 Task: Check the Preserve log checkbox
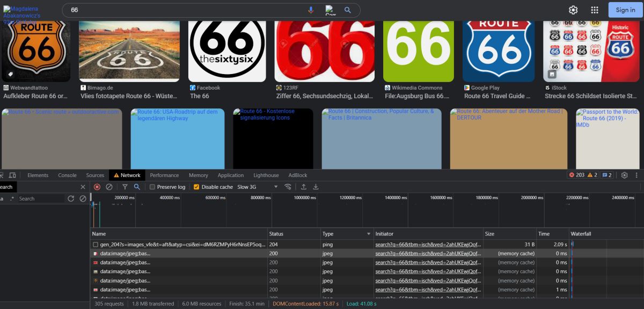pyautogui.click(x=152, y=187)
